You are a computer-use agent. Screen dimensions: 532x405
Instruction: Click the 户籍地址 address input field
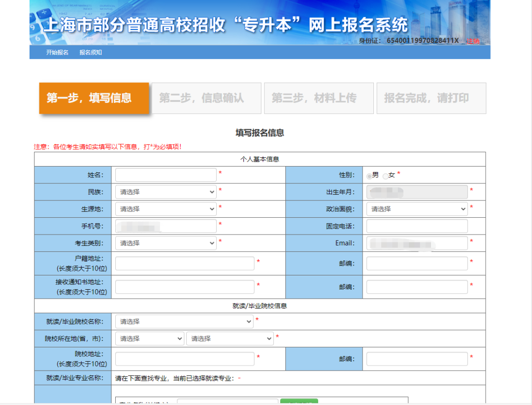tap(184, 263)
